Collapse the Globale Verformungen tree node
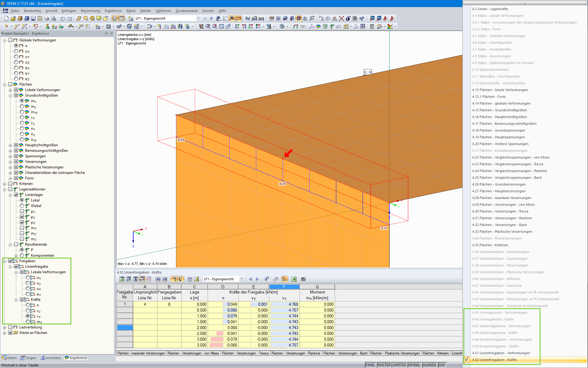588x368 pixels. [4, 40]
